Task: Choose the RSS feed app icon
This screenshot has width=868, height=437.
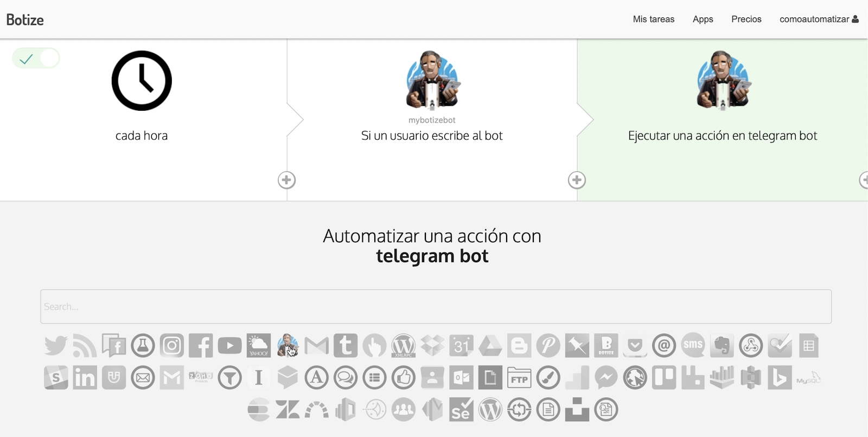Action: pyautogui.click(x=85, y=346)
